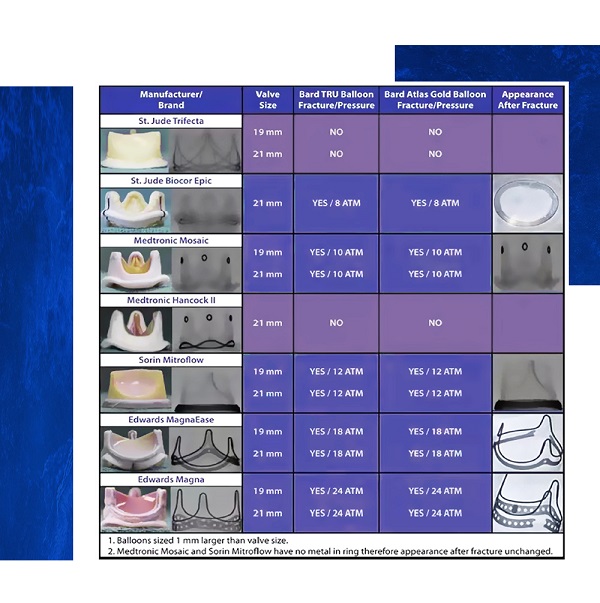Click the St. Jude Trifecta valve photo
The image size is (600, 603).
pos(135,151)
